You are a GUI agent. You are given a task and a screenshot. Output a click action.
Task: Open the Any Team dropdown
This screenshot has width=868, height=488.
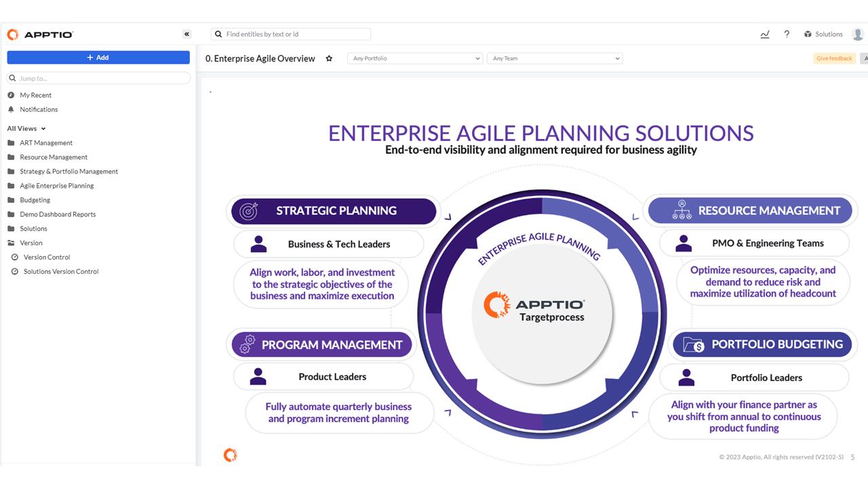click(x=555, y=58)
